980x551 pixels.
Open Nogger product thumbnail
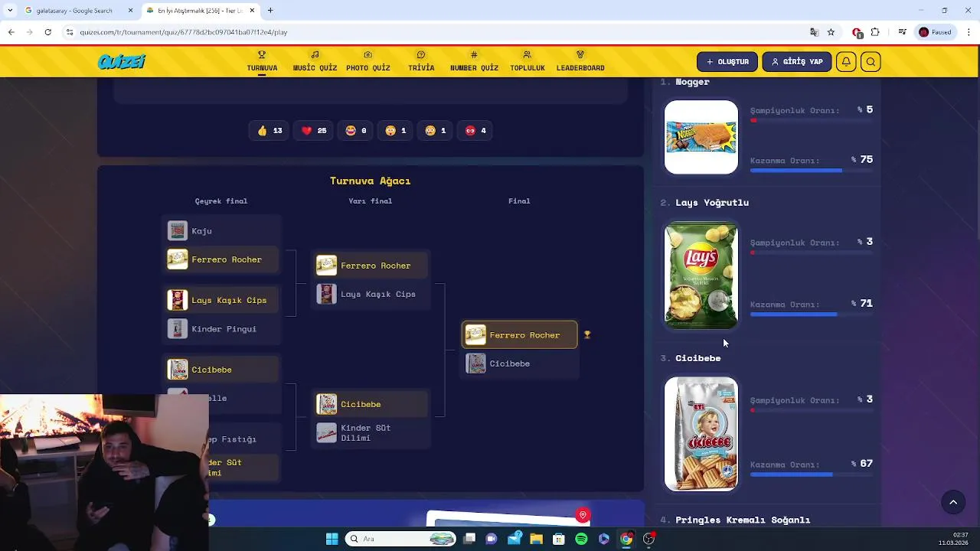pos(701,137)
